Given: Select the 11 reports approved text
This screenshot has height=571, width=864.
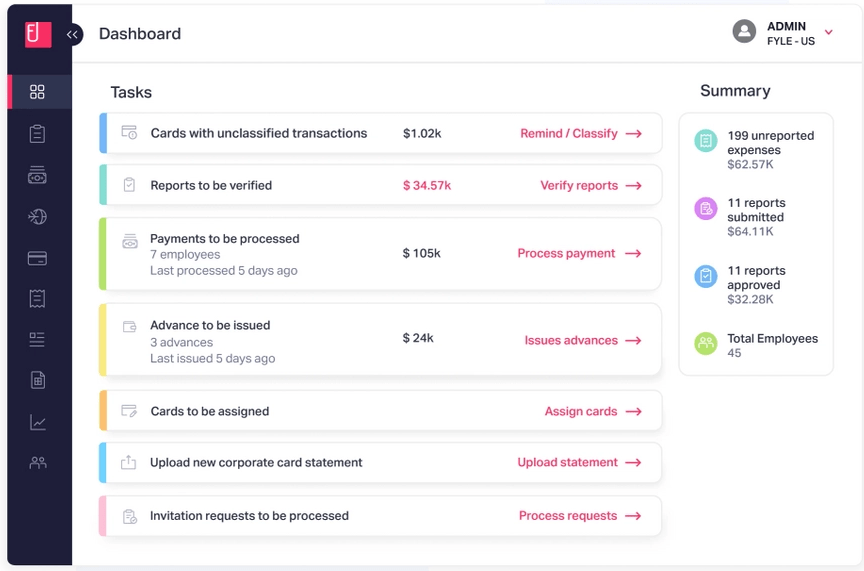Looking at the screenshot, I should tap(756, 278).
